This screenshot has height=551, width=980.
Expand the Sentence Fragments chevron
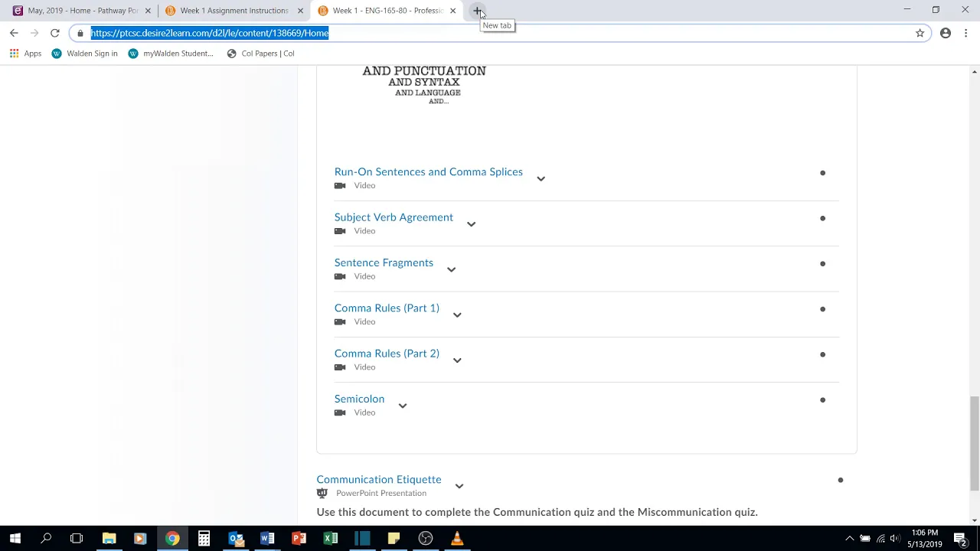coord(451,269)
